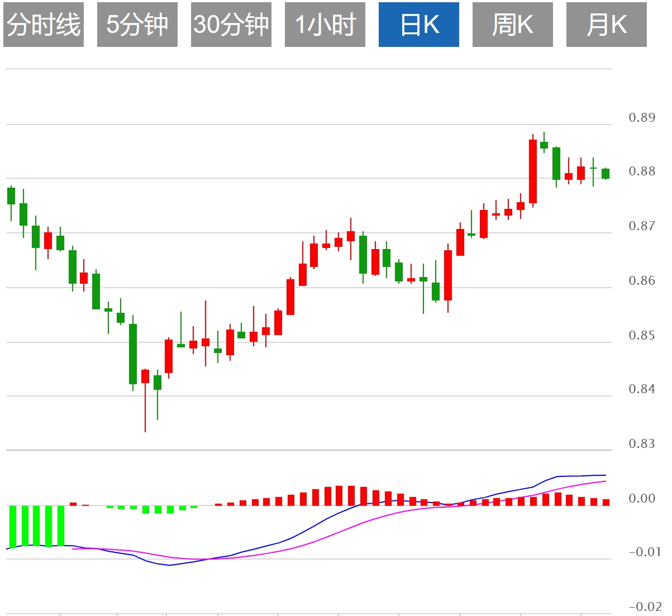Click the active 日K tab
The height and width of the screenshot is (616, 672).
tap(419, 25)
